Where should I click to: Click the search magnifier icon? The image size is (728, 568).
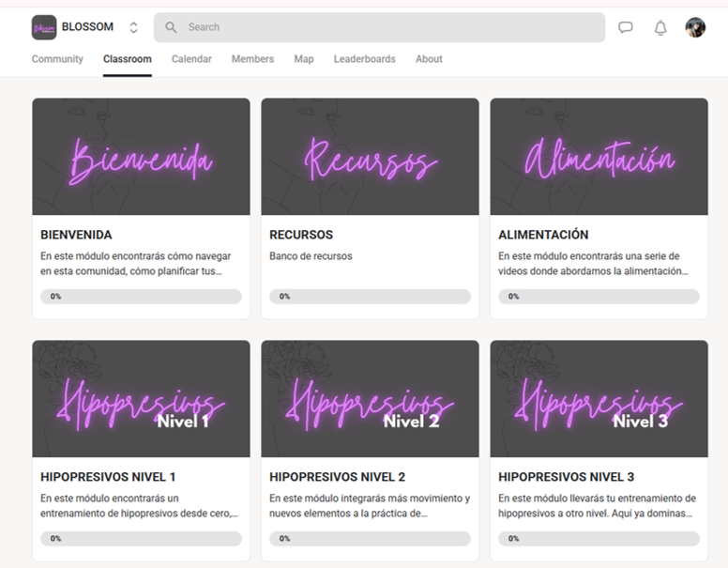pyautogui.click(x=171, y=27)
